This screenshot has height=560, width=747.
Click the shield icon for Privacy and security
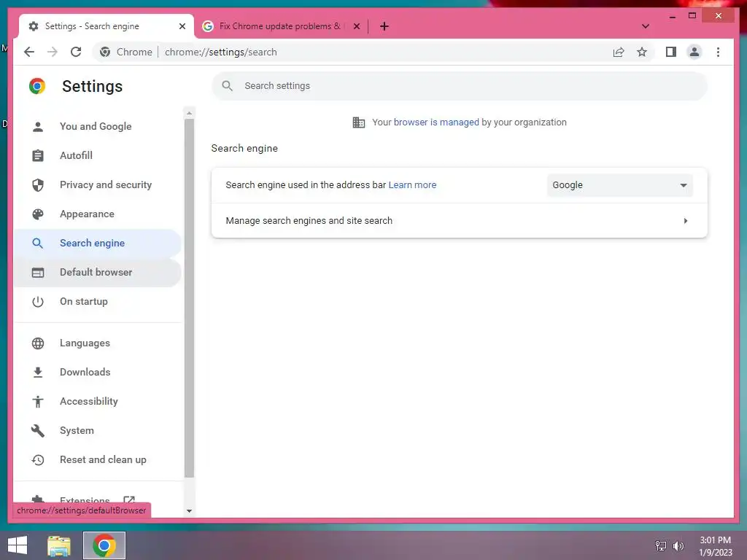[38, 184]
